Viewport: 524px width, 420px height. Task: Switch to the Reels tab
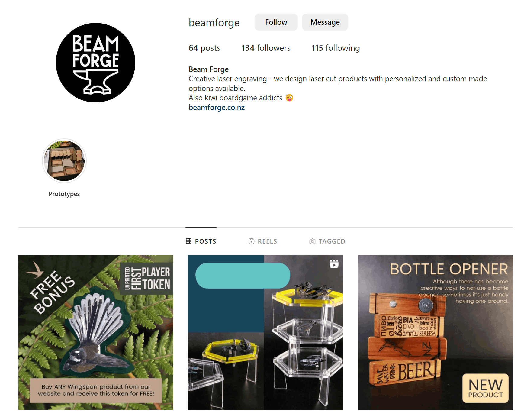coord(263,241)
